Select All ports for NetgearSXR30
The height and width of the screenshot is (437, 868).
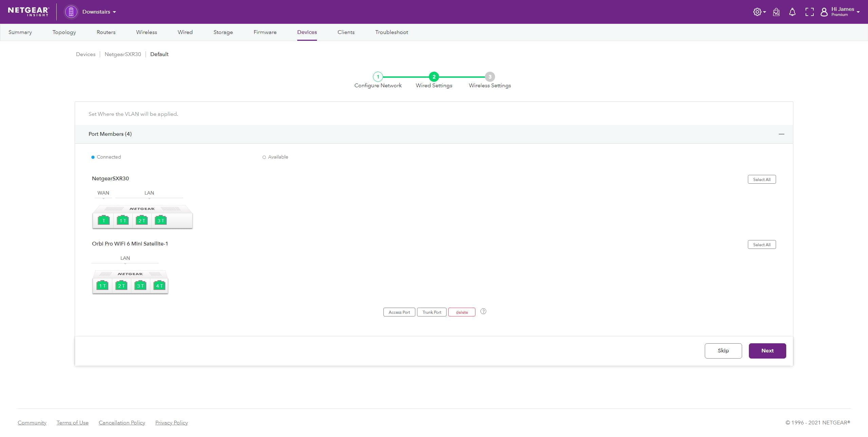pyautogui.click(x=761, y=179)
